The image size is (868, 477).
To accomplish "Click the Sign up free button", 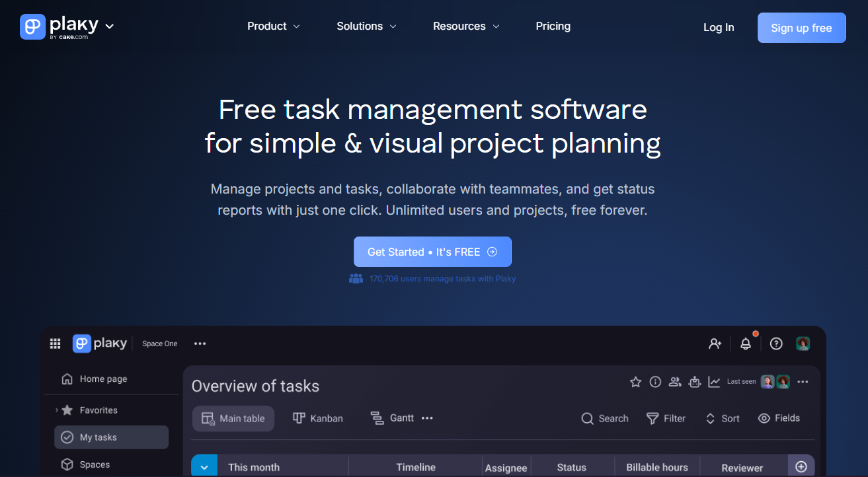I will (801, 28).
